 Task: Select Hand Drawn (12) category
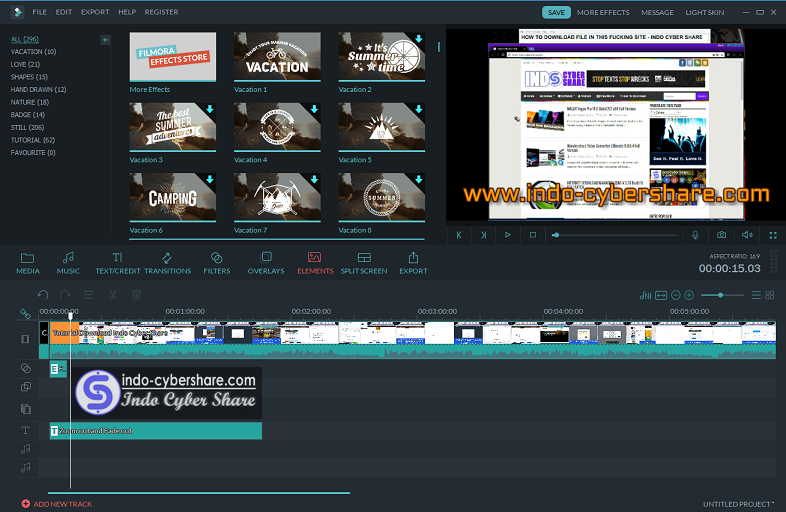(38, 89)
